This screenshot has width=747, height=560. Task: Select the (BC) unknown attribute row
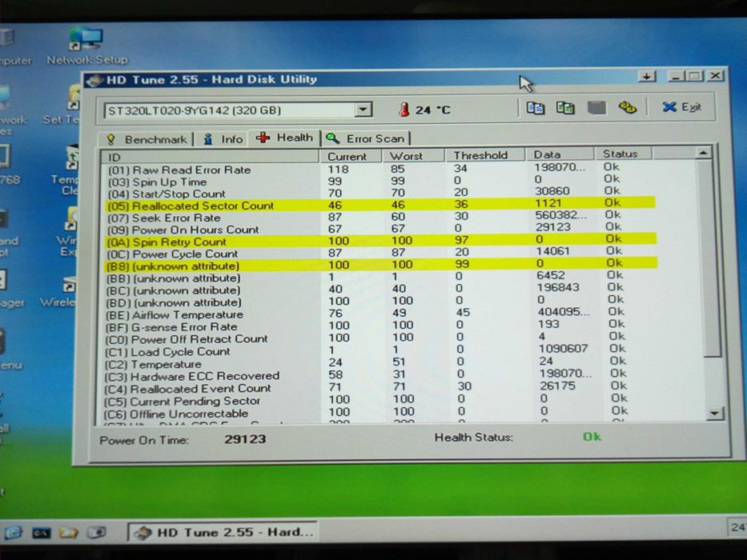380,290
